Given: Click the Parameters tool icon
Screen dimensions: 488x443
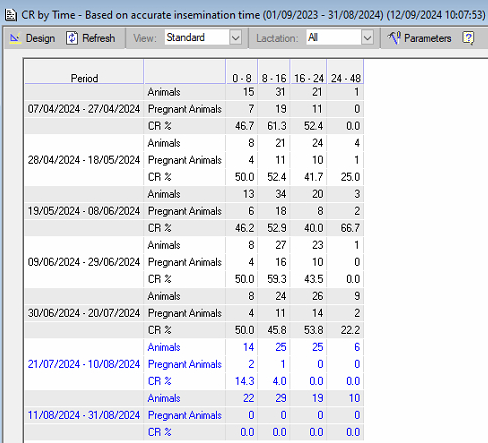Looking at the screenshot, I should tap(394, 38).
